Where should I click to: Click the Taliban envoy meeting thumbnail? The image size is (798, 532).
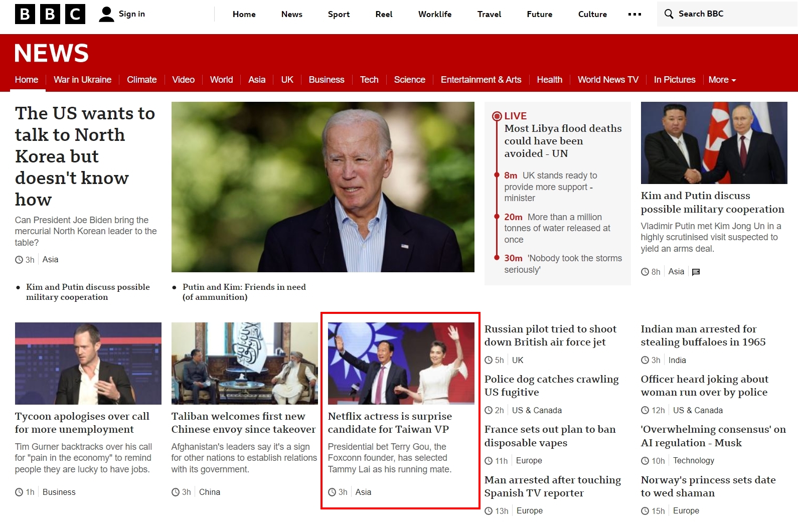click(x=245, y=364)
